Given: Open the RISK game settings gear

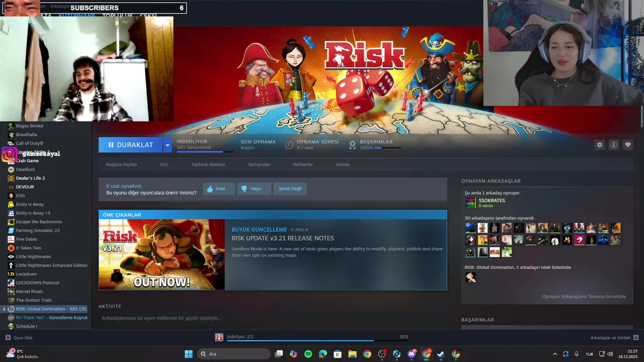Looking at the screenshot, I should 599,145.
